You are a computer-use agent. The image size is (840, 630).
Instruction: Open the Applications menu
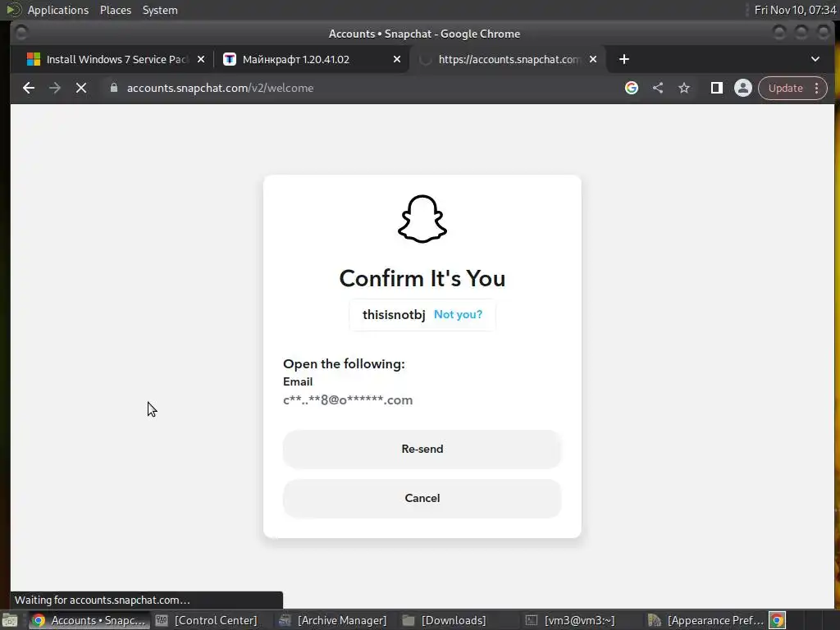coord(58,10)
